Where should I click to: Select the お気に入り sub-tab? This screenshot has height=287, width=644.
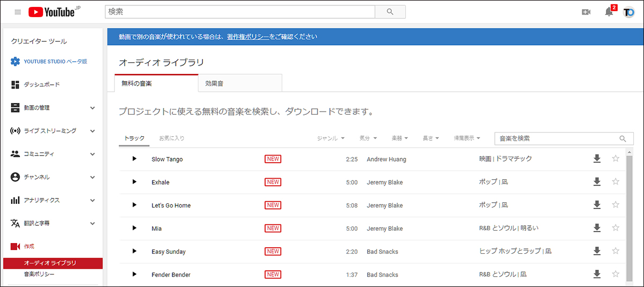tap(172, 138)
